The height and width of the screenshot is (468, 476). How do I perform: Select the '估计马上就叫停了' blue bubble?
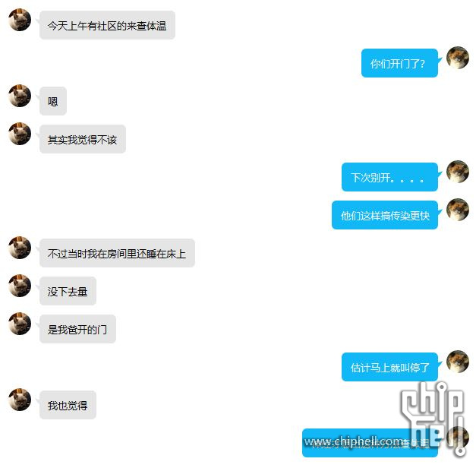coord(389,367)
